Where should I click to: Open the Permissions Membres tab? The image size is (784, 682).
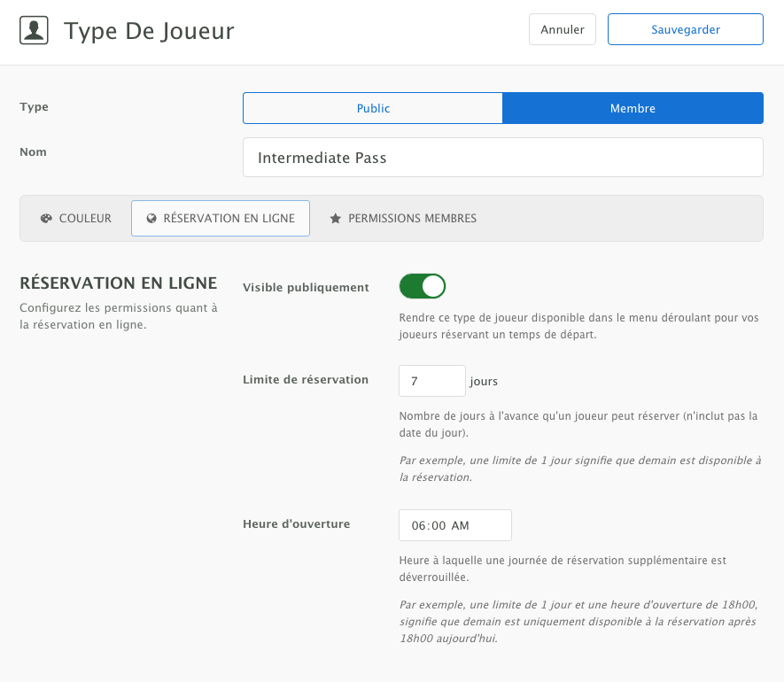tap(403, 219)
